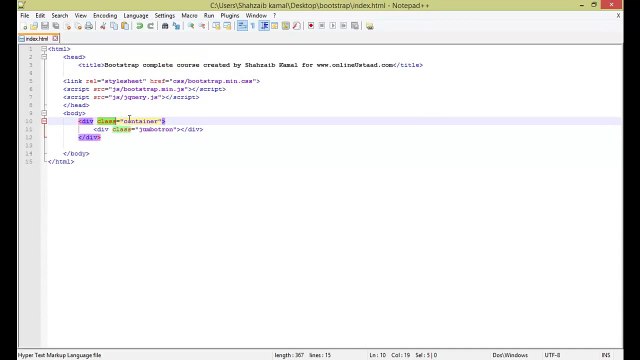Viewport: 640px width, 360px height.
Task: Click the jquery.js script line
Action: point(131,97)
